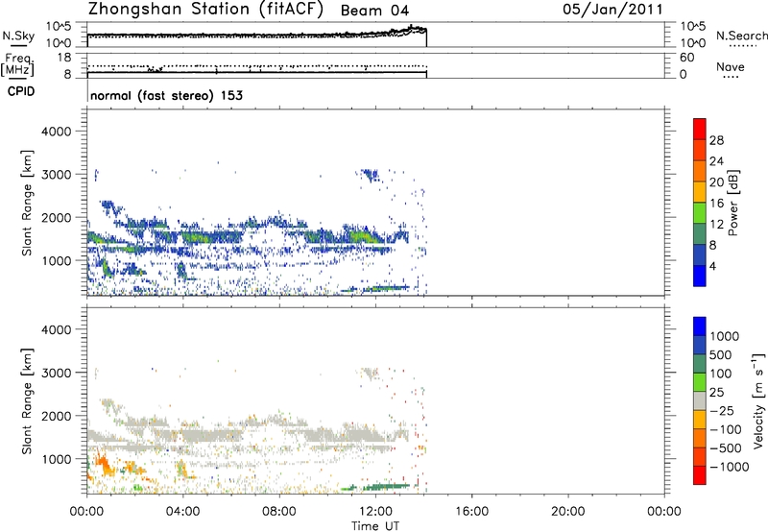
Task: Pick the red segment atop the power colorbar
Action: tap(700, 130)
